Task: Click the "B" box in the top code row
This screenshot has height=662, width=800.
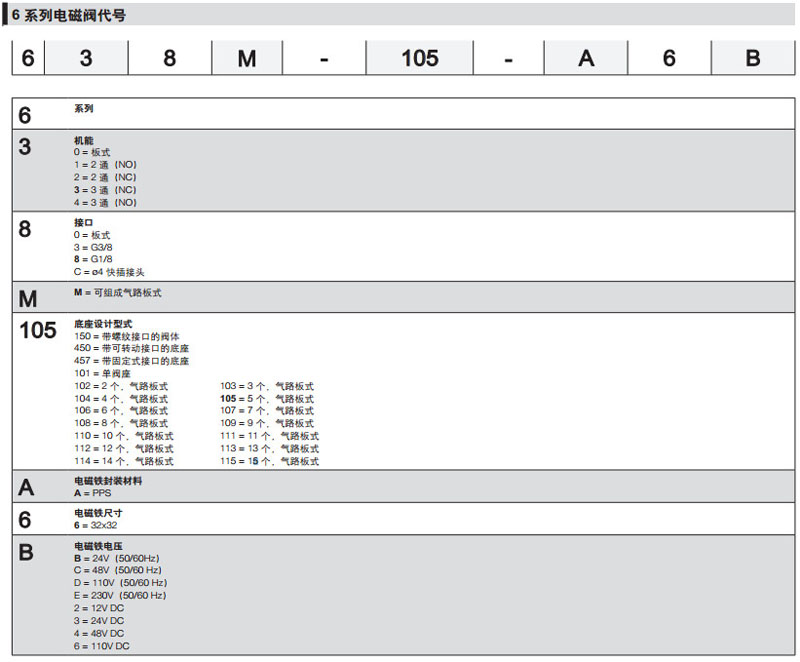Action: coord(753,58)
